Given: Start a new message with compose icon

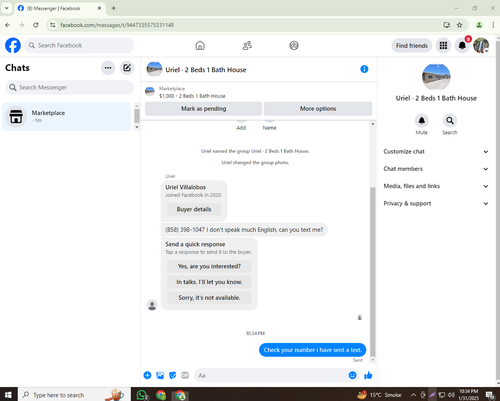Looking at the screenshot, I should pos(127,68).
